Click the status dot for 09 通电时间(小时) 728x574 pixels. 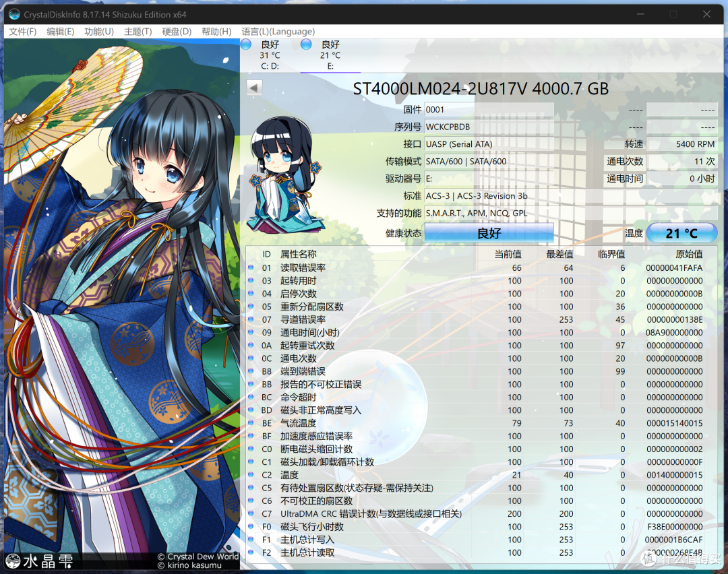point(251,332)
